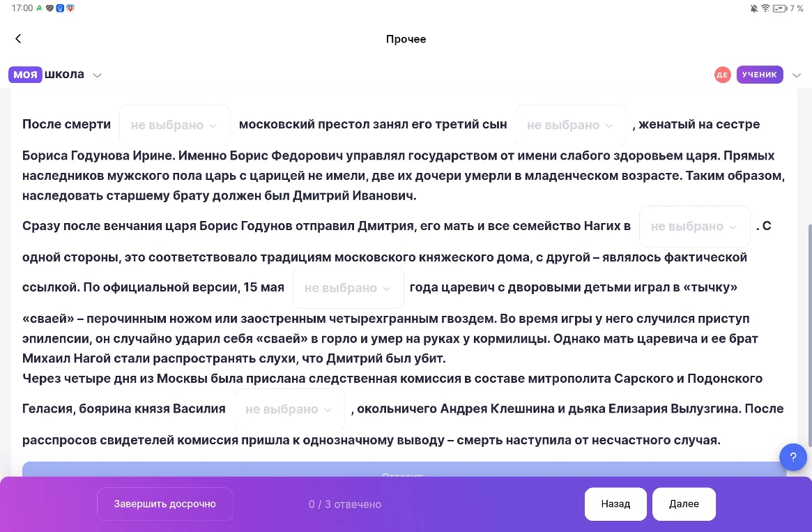812x532 pixels.
Task: Tap the muted notifications bell in status bar
Action: [753, 8]
